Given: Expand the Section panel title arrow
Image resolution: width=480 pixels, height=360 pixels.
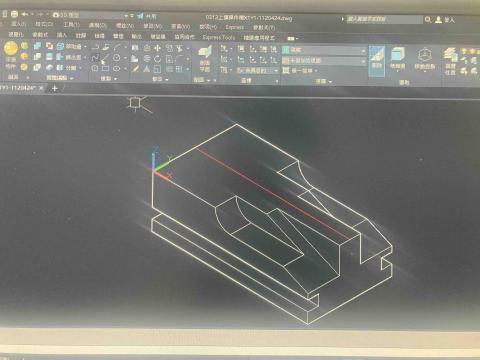Looking at the screenshot, I should pyautogui.click(x=208, y=80).
